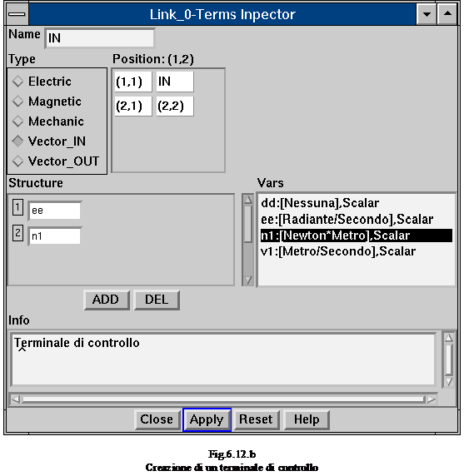Select variable ee:[Radiante/Secondo],Scalar in Vars
This screenshot has width=464, height=476.
(347, 219)
